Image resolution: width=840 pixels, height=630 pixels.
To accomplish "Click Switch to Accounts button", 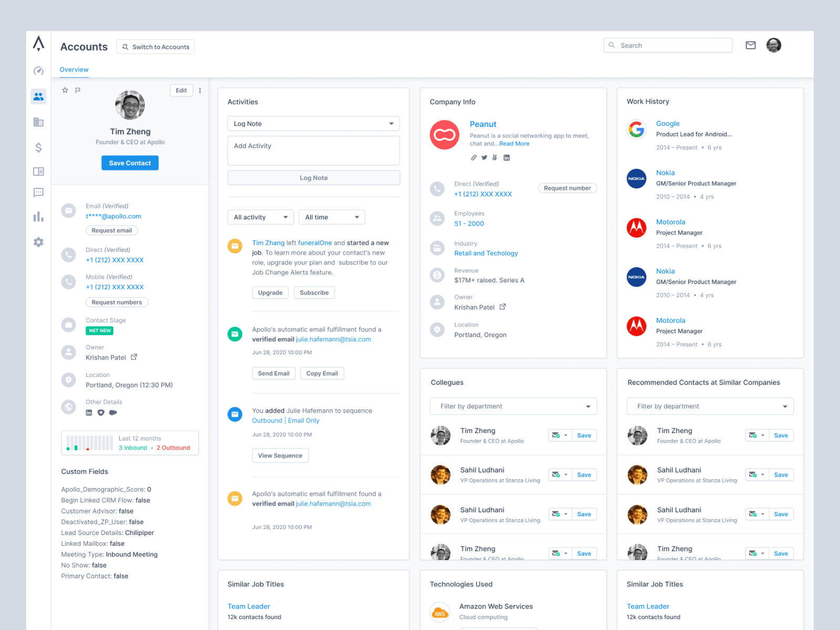I will (155, 47).
